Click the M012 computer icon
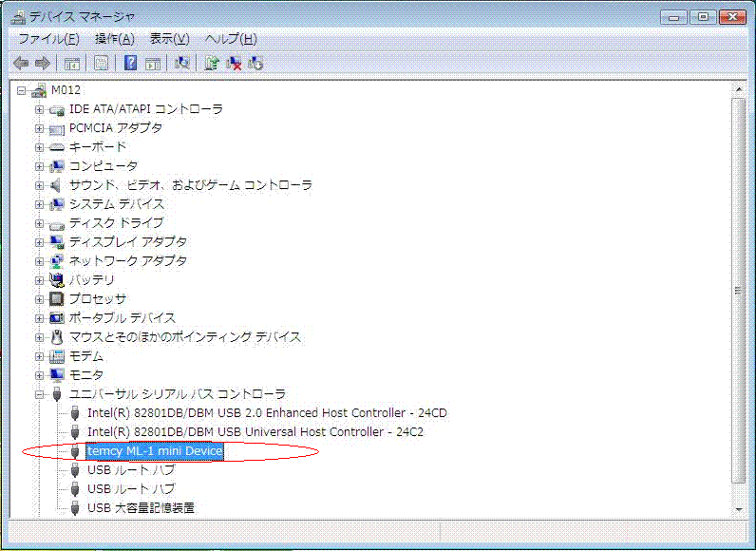 click(x=39, y=90)
